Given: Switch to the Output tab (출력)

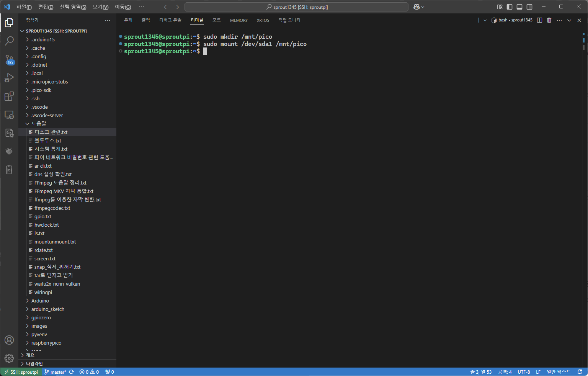Looking at the screenshot, I should coord(146,20).
